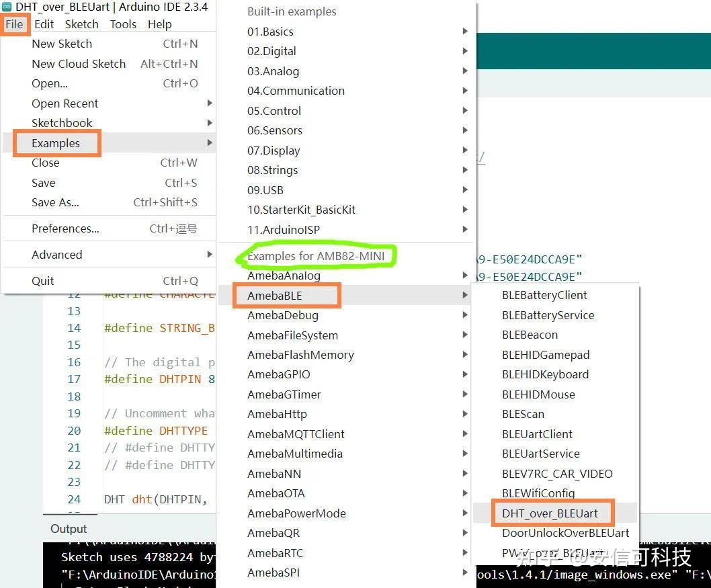Select Save in the File menu
Viewport: 711px width, 588px height.
109,183
